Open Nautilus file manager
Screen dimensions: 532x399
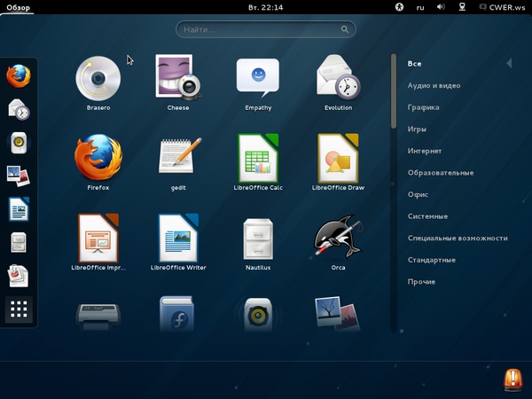click(x=258, y=238)
